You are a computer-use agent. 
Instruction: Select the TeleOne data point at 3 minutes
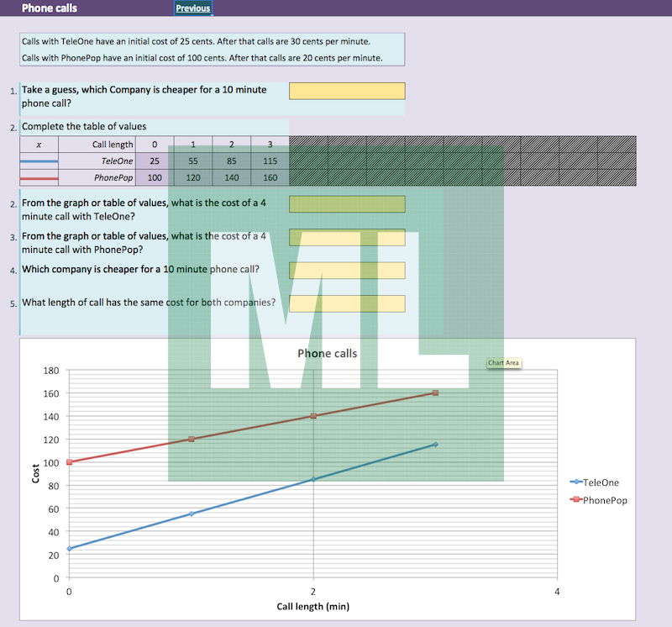435,445
